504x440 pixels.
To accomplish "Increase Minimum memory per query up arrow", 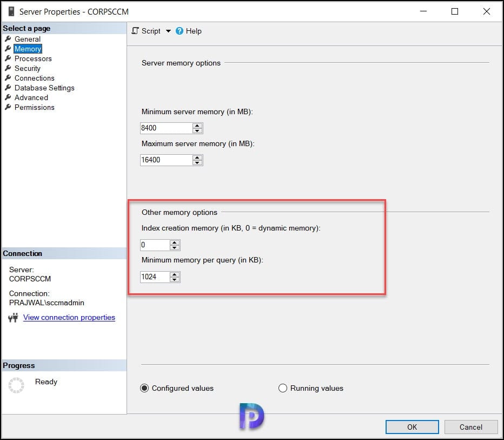I will point(175,274).
